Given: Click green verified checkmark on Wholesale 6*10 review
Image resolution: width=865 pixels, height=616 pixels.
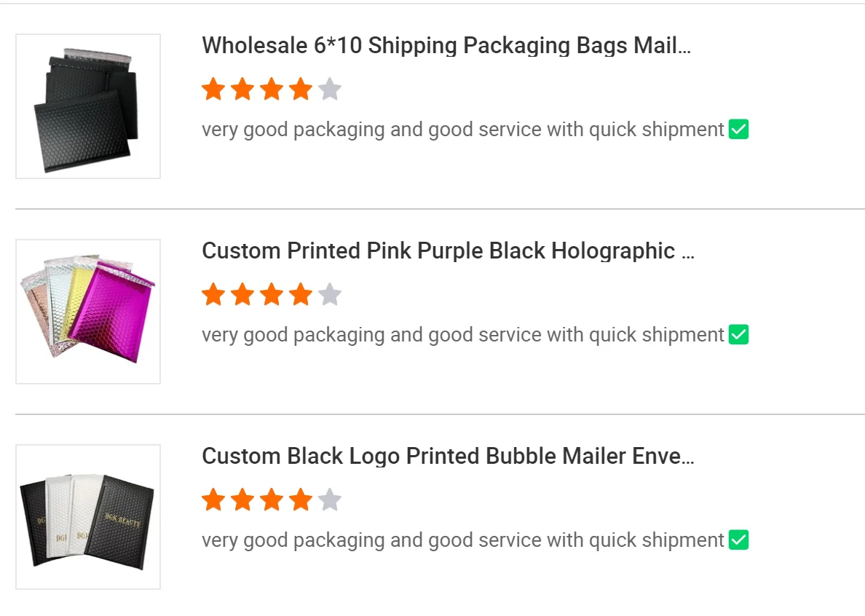Looking at the screenshot, I should (738, 130).
